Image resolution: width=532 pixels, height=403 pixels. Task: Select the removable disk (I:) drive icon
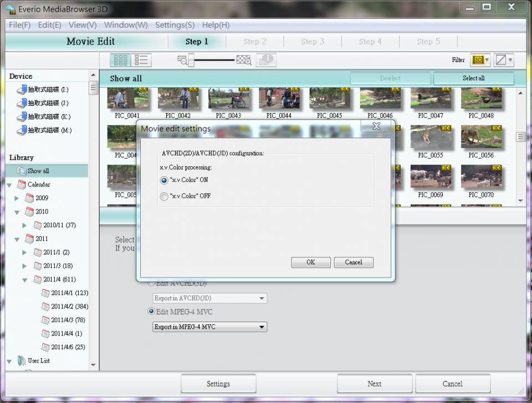click(21, 90)
